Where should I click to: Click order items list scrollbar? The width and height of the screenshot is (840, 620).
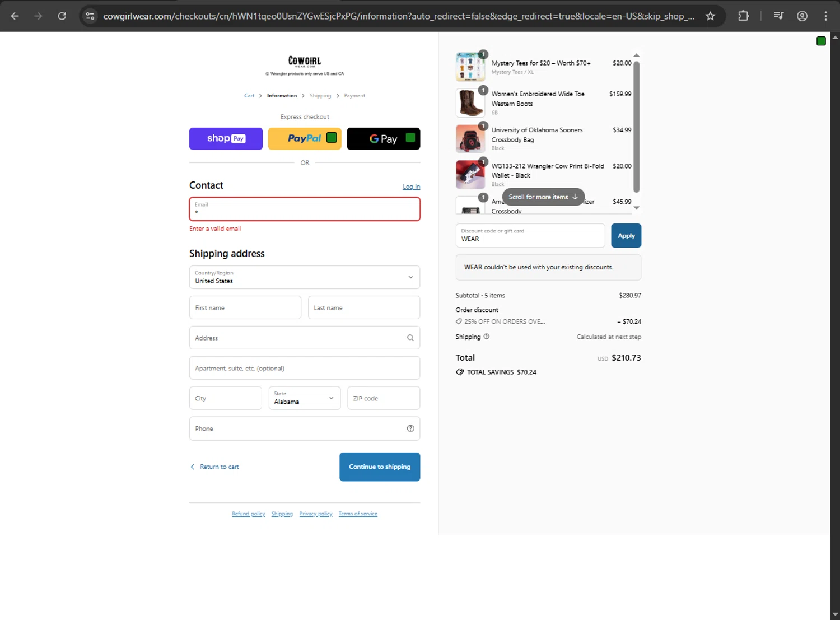click(636, 127)
